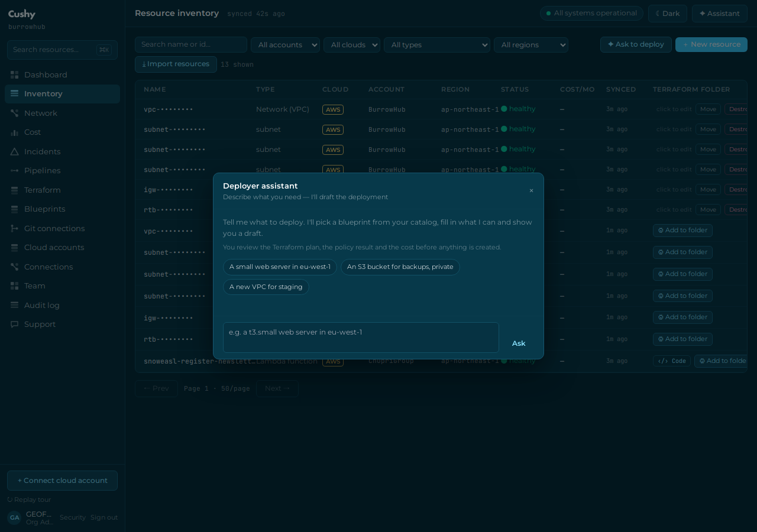The width and height of the screenshot is (757, 532).
Task: Click the AWS badge in the first vpc row
Action: [x=333, y=109]
